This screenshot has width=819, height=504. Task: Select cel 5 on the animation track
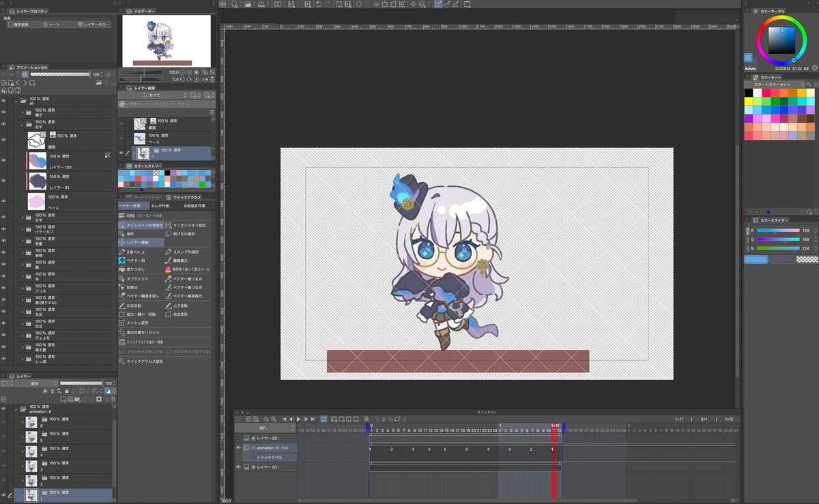click(x=445, y=449)
